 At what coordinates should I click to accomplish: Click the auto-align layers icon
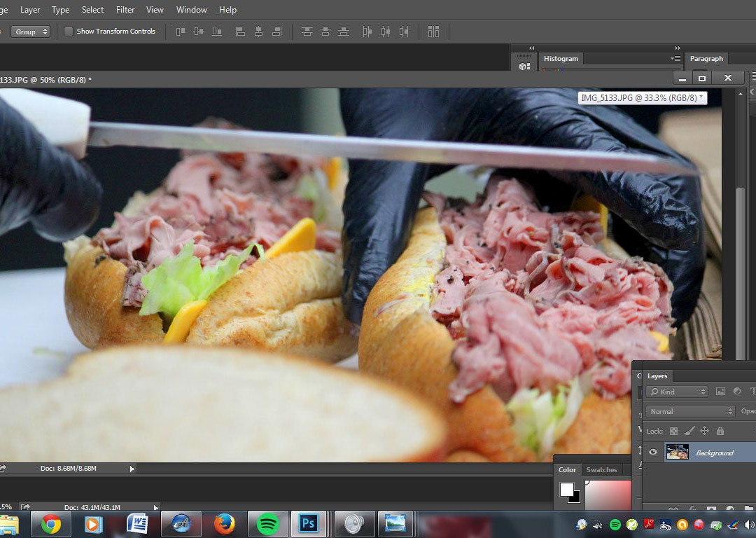433,32
